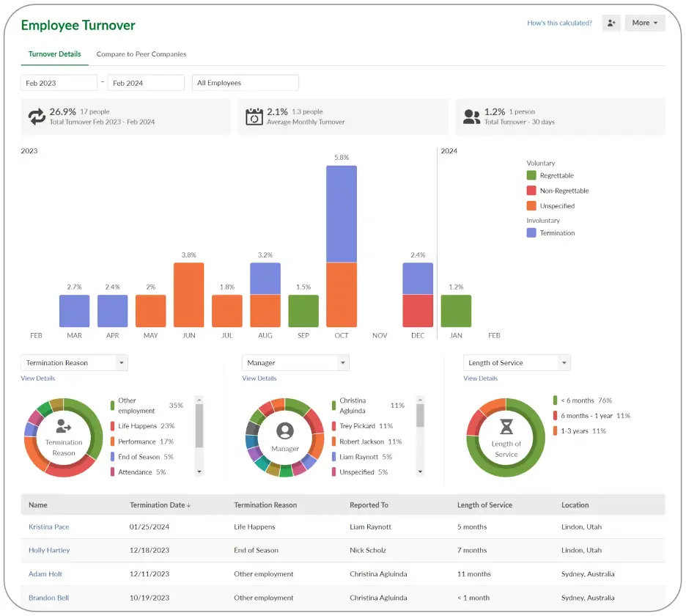The width and height of the screenshot is (686, 616).
Task: Click the circular arrows total turnover icon
Action: 37,117
